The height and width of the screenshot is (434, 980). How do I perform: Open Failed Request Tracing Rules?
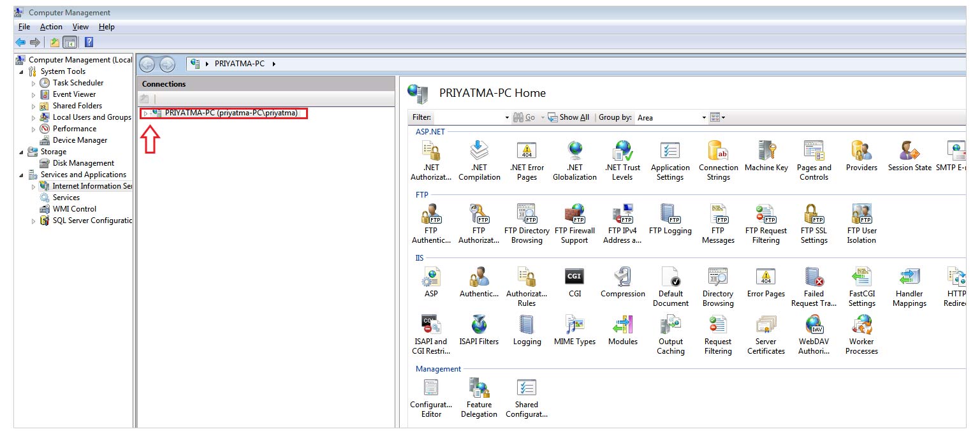coord(814,287)
